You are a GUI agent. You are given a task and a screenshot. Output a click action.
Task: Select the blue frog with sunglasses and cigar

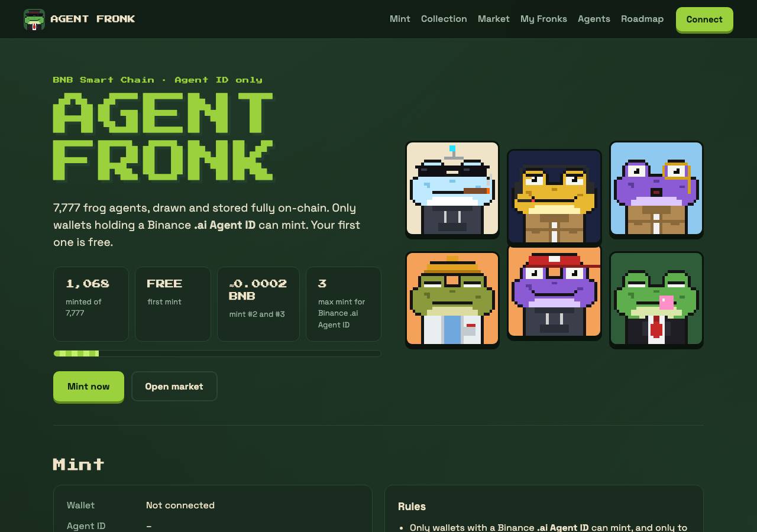[452, 189]
